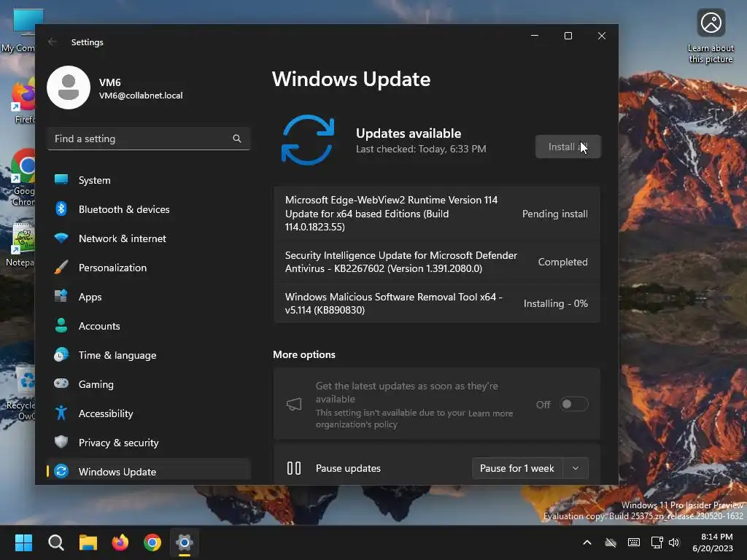Click the Privacy shield icon
Image resolution: width=747 pixels, height=560 pixels.
61,442
